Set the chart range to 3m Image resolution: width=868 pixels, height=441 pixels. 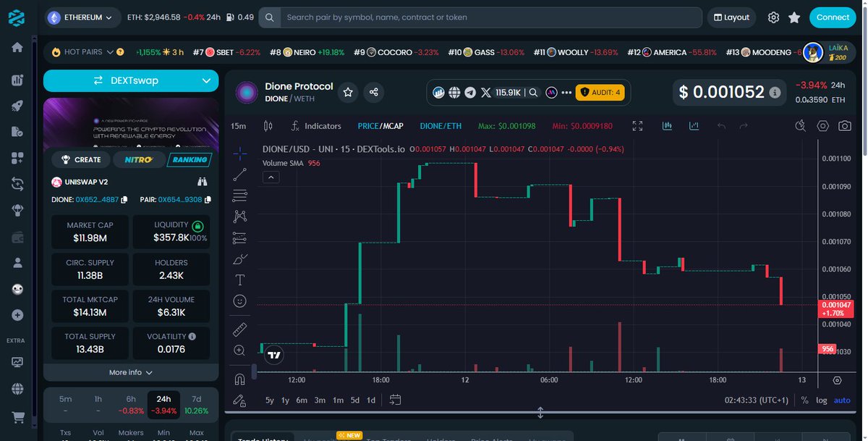tap(320, 400)
